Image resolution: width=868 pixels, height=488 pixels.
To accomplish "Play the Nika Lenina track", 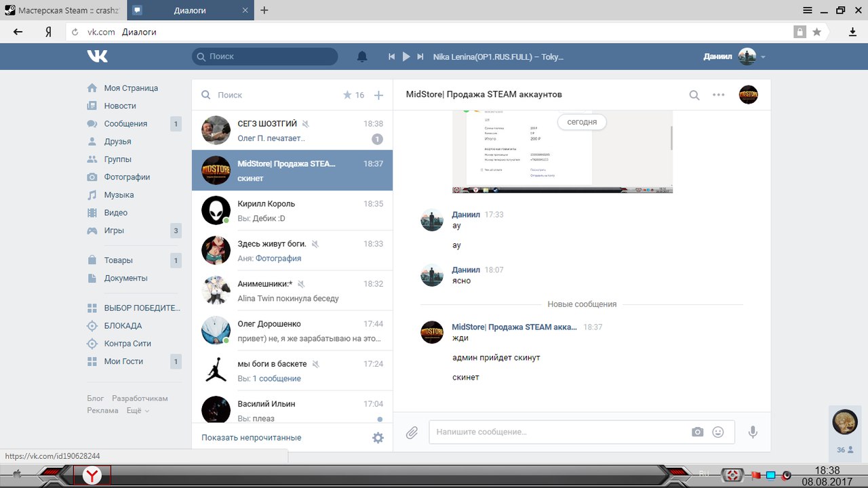I will (406, 57).
